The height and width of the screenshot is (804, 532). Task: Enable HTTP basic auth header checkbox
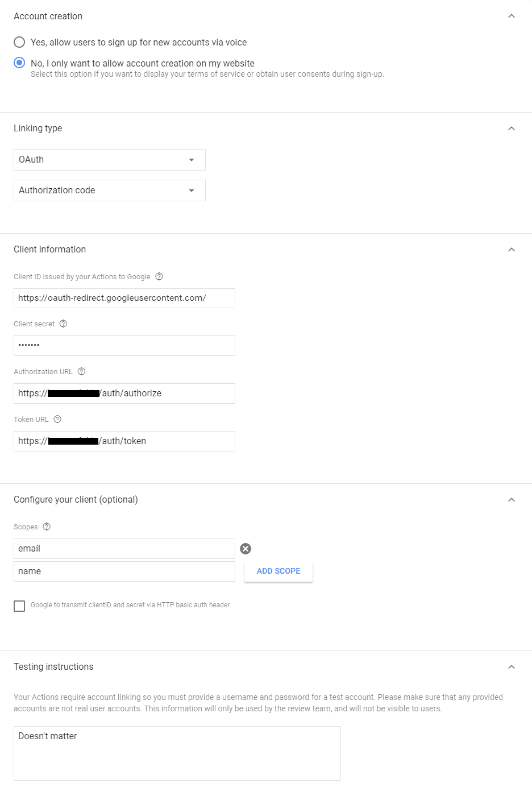19,606
